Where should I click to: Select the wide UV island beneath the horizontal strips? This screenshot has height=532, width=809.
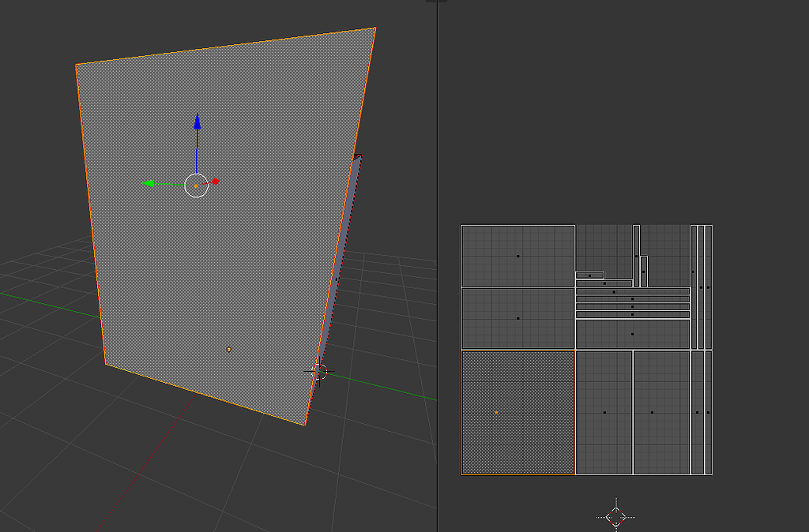[x=633, y=334]
